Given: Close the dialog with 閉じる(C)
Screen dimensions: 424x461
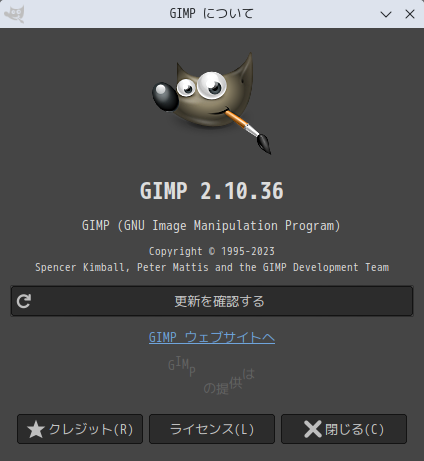Looking at the screenshot, I should 344,429.
